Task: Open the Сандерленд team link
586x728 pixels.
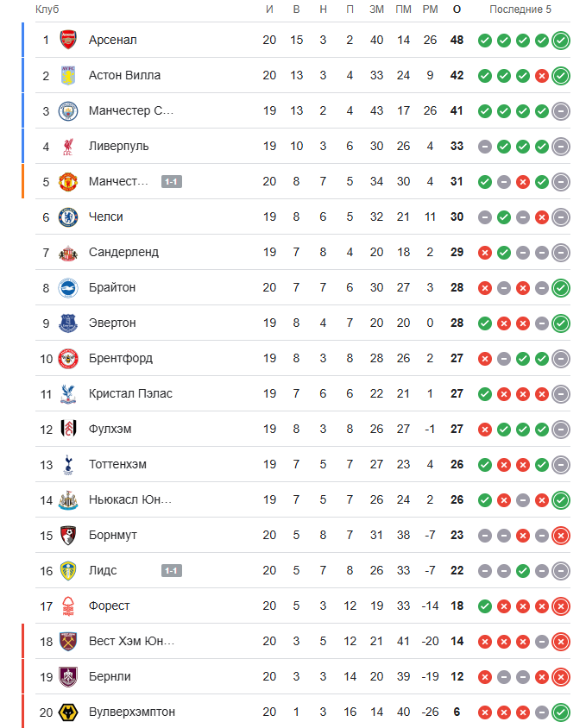Action: pyautogui.click(x=123, y=252)
